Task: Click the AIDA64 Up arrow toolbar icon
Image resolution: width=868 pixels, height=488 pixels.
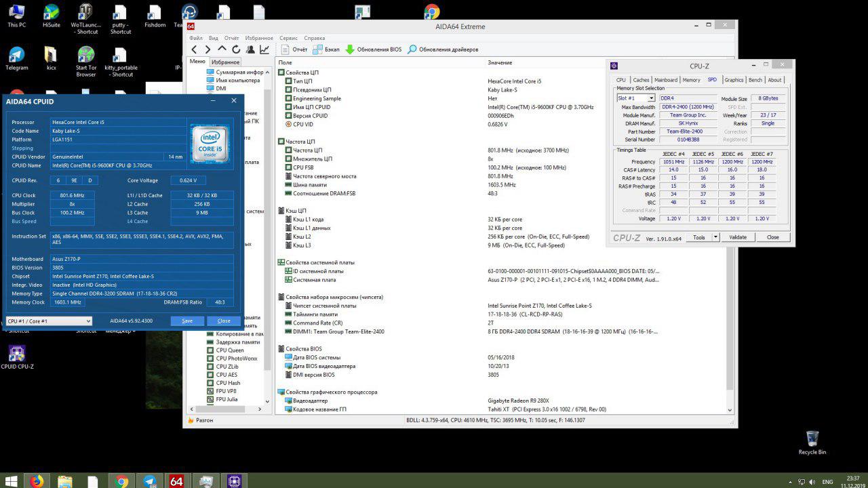Action: tap(222, 49)
